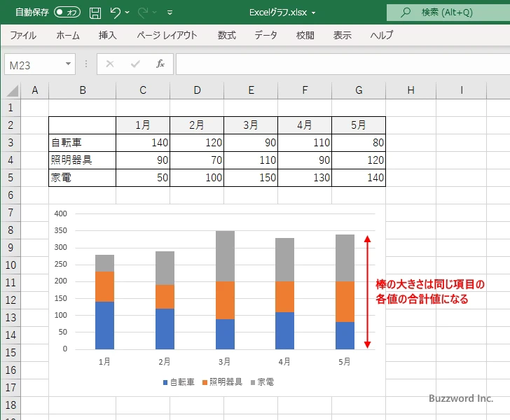Expand the Excelグラフ.xlsx file name dropdown
The height and width of the screenshot is (420, 510).
[x=313, y=13]
